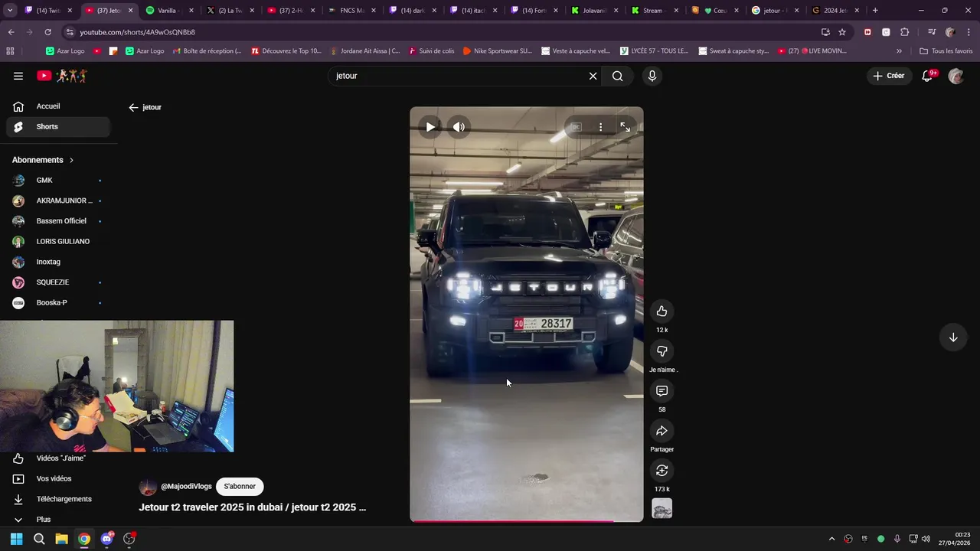The width and height of the screenshot is (980, 551).
Task: Show more bookmarks chevron
Action: pos(899,51)
